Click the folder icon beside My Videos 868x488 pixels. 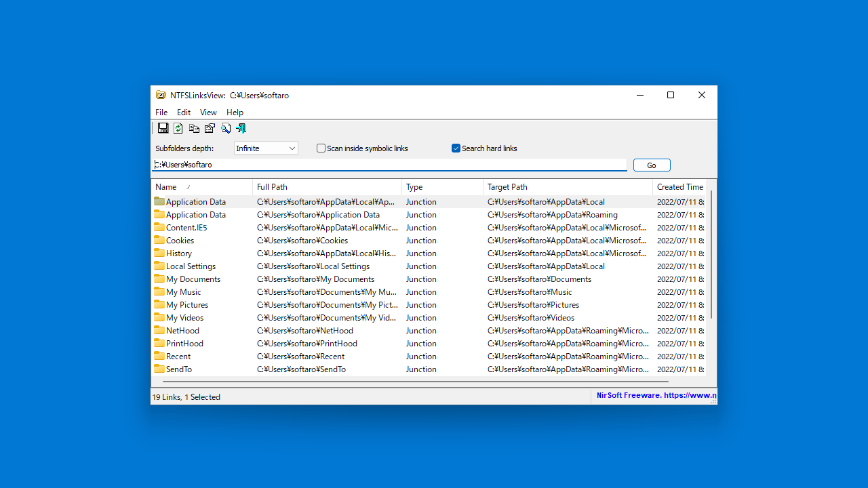pyautogui.click(x=159, y=317)
